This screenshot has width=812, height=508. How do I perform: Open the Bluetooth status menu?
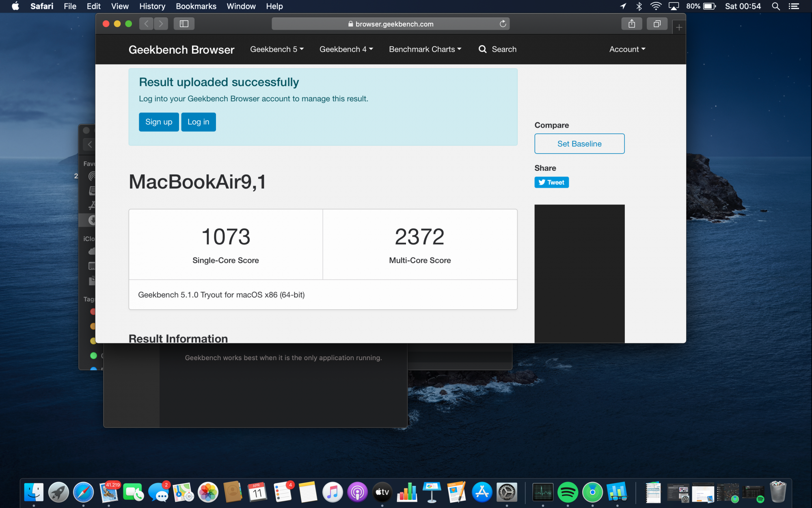(x=639, y=6)
